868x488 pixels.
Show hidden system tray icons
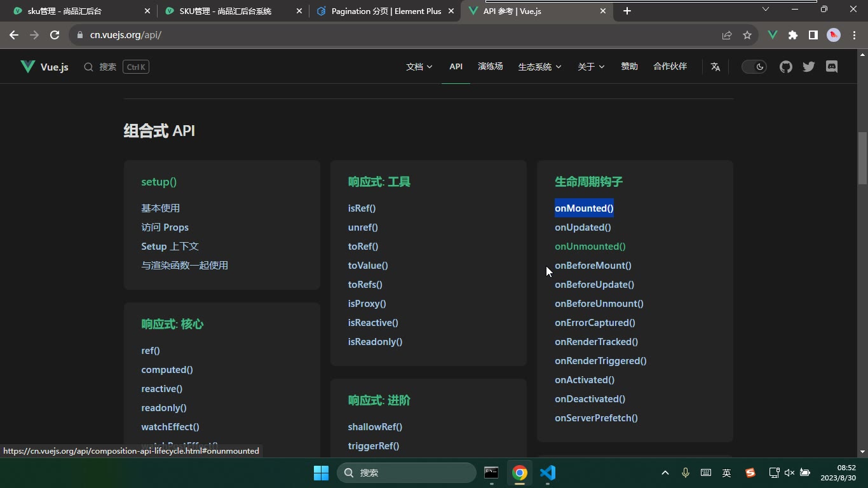[x=665, y=473]
